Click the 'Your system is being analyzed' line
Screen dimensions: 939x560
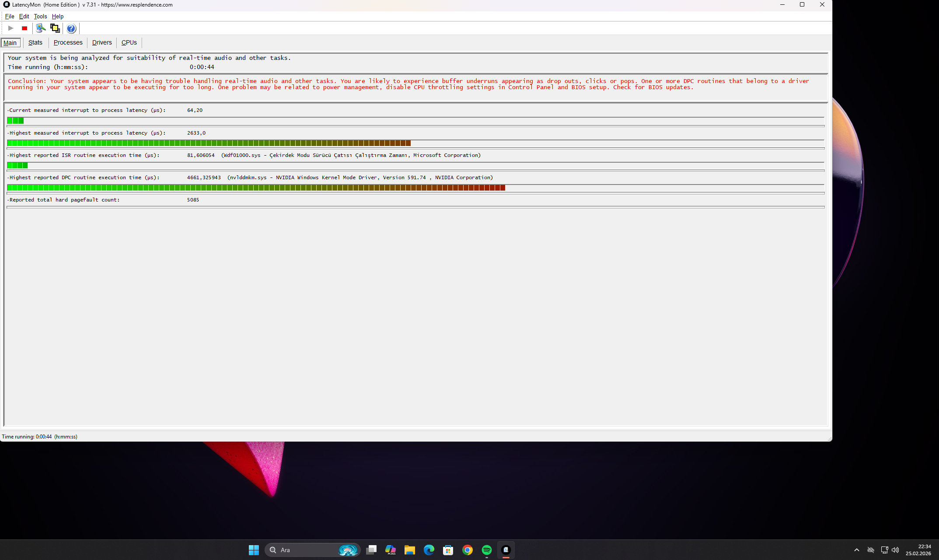[x=149, y=58]
